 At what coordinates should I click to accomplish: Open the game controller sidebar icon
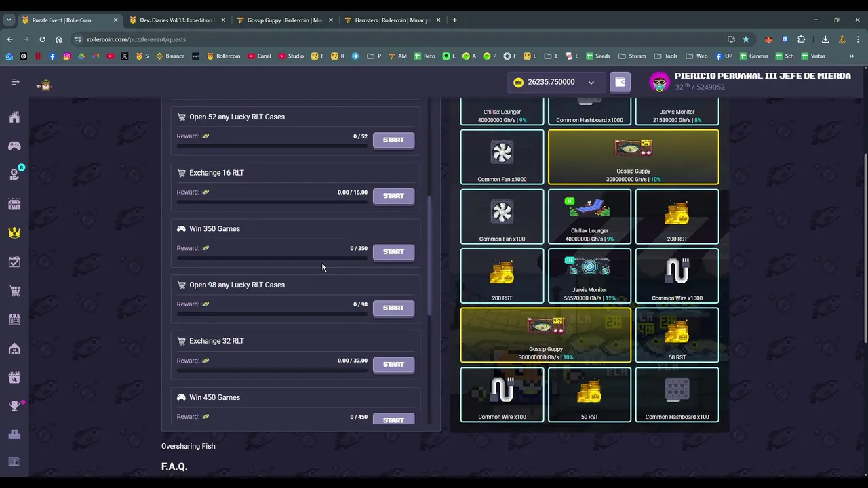click(14, 146)
